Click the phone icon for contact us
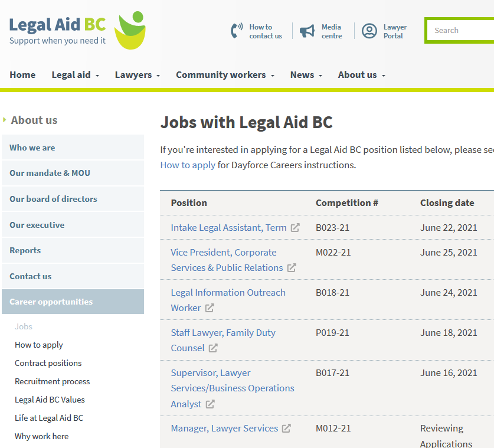The width and height of the screenshot is (494, 448). click(x=237, y=31)
